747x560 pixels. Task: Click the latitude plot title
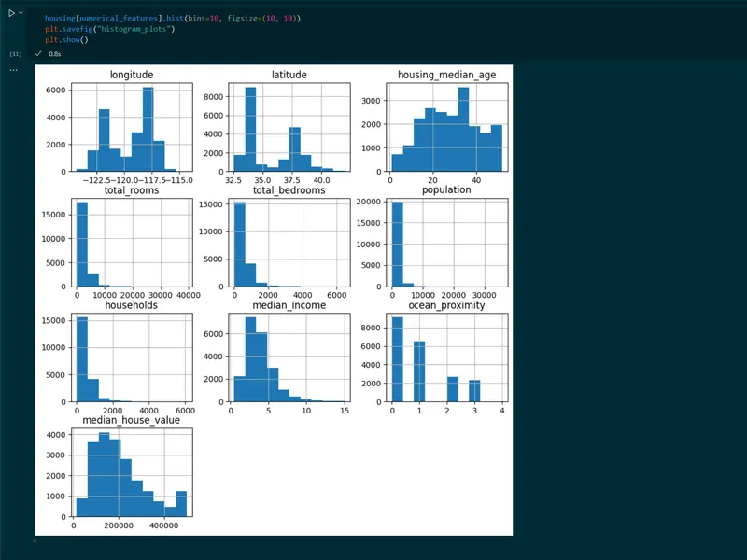click(289, 75)
